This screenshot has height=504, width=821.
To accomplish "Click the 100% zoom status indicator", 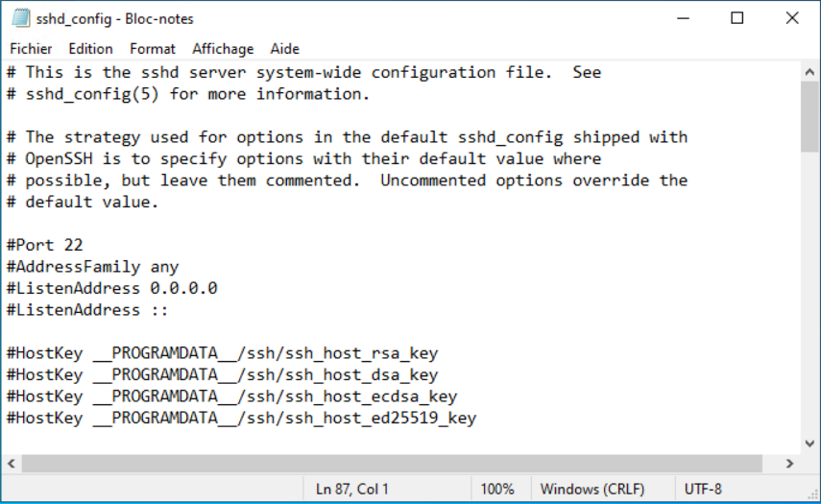I will pyautogui.click(x=497, y=489).
